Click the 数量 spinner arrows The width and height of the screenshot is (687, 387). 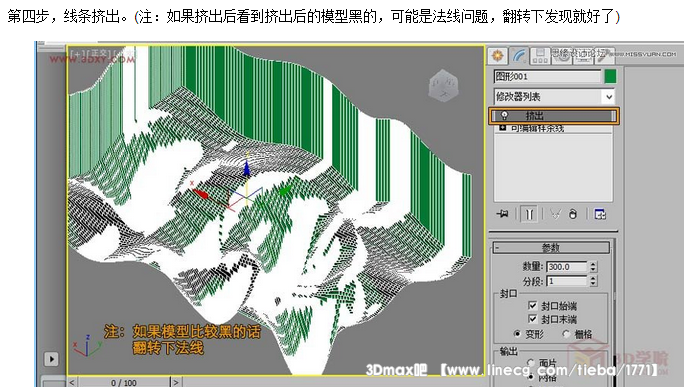point(593,266)
